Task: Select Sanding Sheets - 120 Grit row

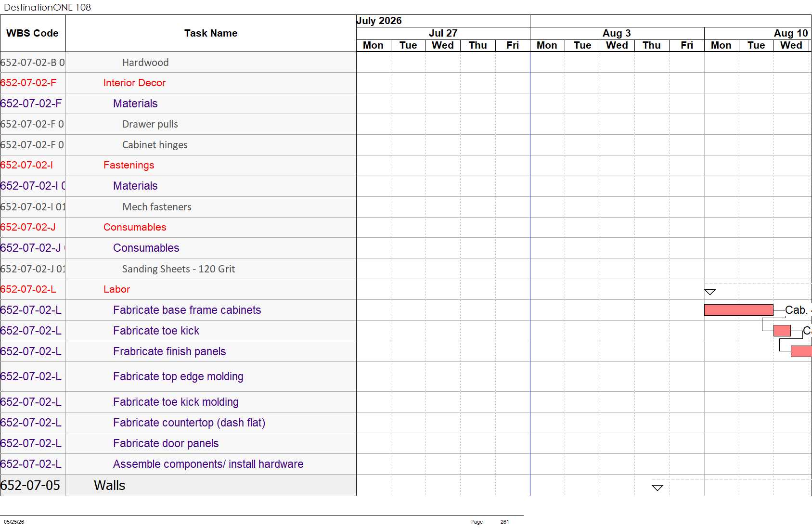Action: click(179, 269)
